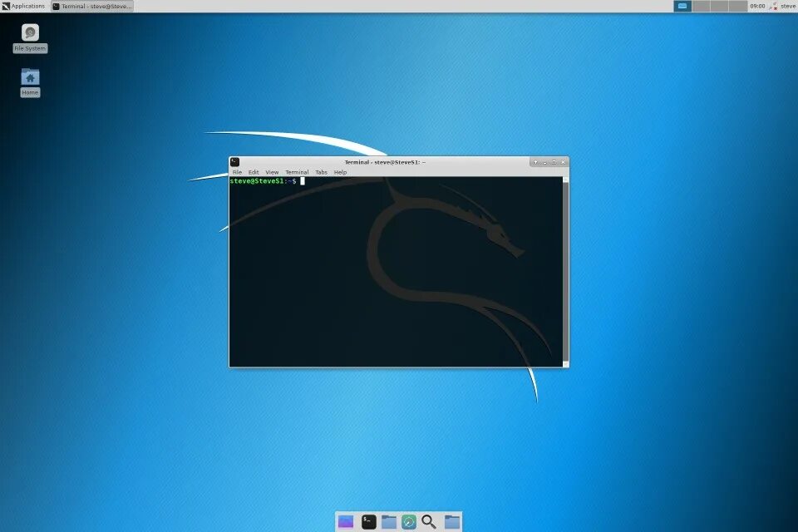The width and height of the screenshot is (798, 532).
Task: Launch Terminal from the bottom dock
Action: [368, 522]
